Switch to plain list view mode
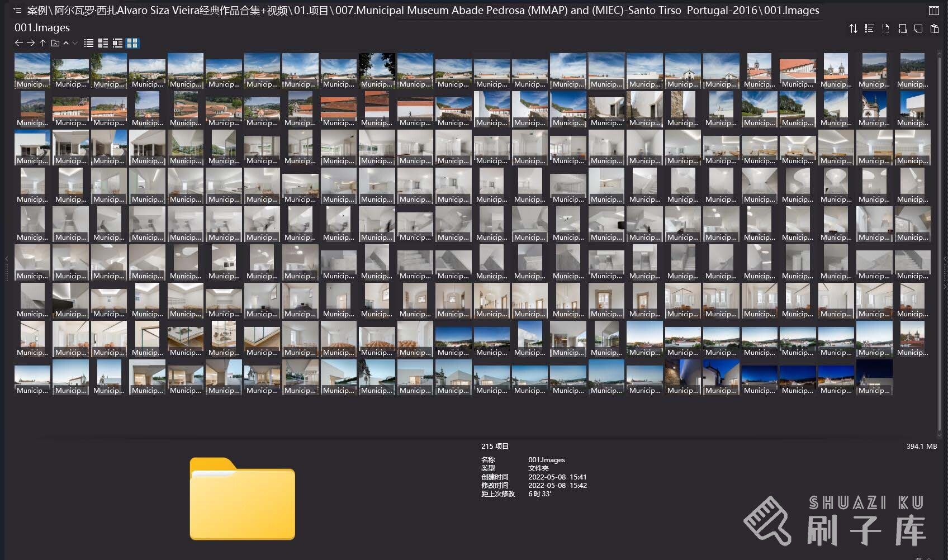The image size is (948, 560). pyautogui.click(x=88, y=43)
